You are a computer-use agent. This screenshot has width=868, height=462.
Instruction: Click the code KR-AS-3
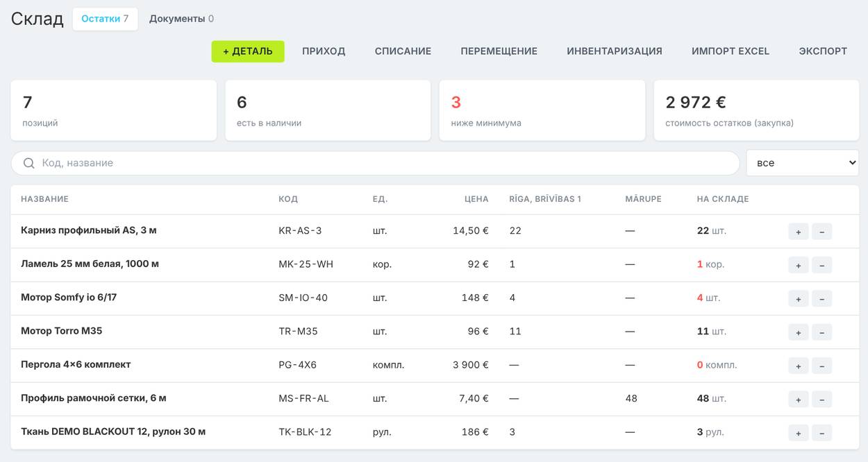pyautogui.click(x=300, y=231)
